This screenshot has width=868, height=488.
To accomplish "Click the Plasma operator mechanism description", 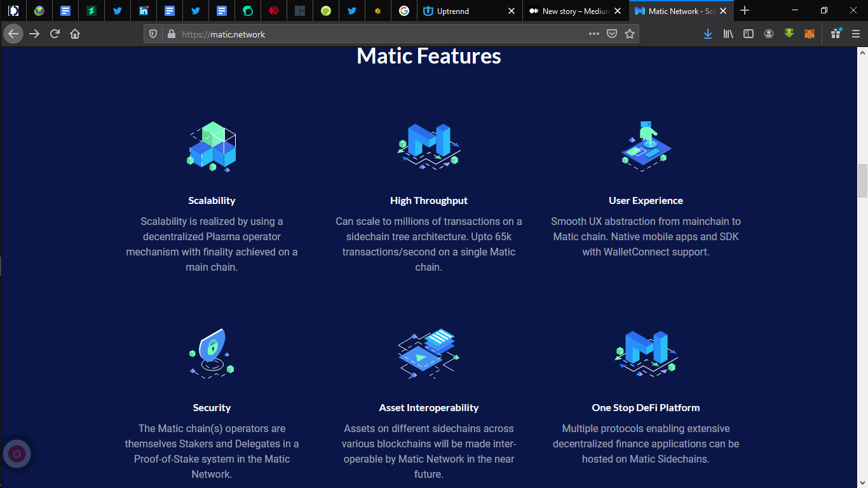I will point(212,245).
